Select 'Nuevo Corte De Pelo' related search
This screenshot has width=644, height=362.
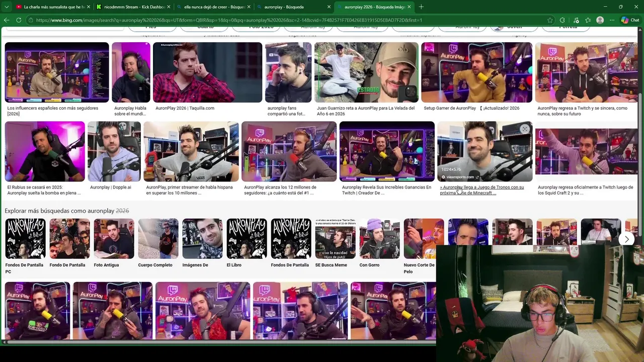tap(424, 246)
